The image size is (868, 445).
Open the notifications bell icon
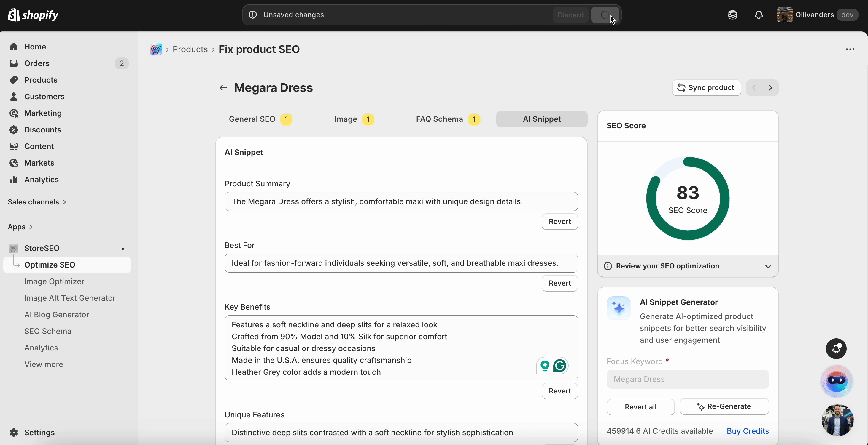tap(758, 15)
